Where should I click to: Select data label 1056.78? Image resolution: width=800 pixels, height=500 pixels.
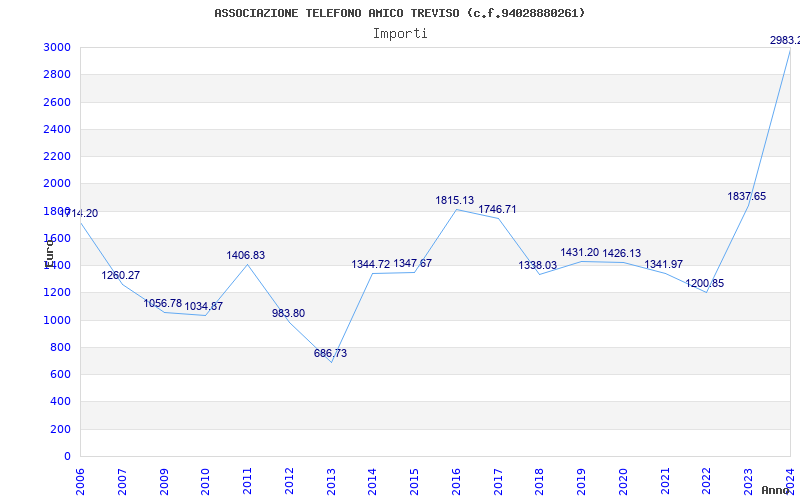(163, 304)
